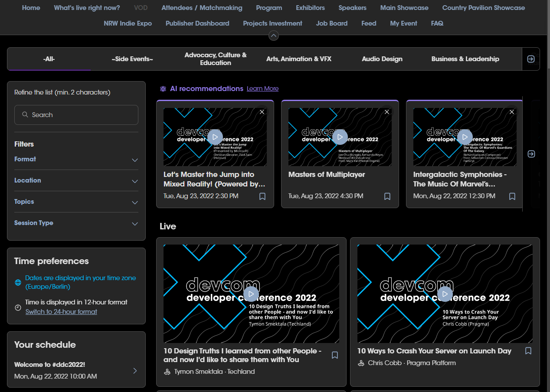550x392 pixels.
Task: Expand the Topics filter
Action: point(135,203)
